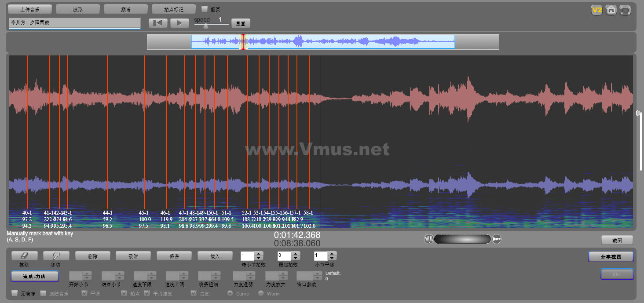Click the dense waveform icon right of zoom bar

[x=497, y=239]
